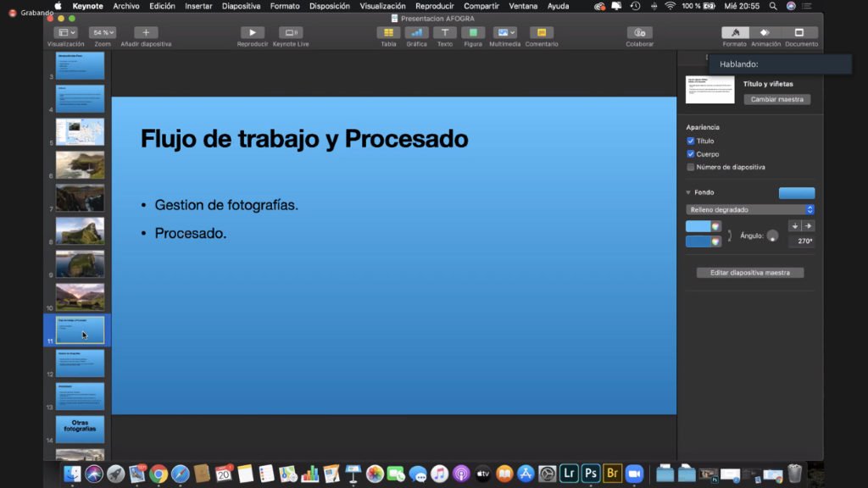This screenshot has height=488, width=868.
Task: Collapse the Fondo section triangle
Action: click(x=688, y=193)
